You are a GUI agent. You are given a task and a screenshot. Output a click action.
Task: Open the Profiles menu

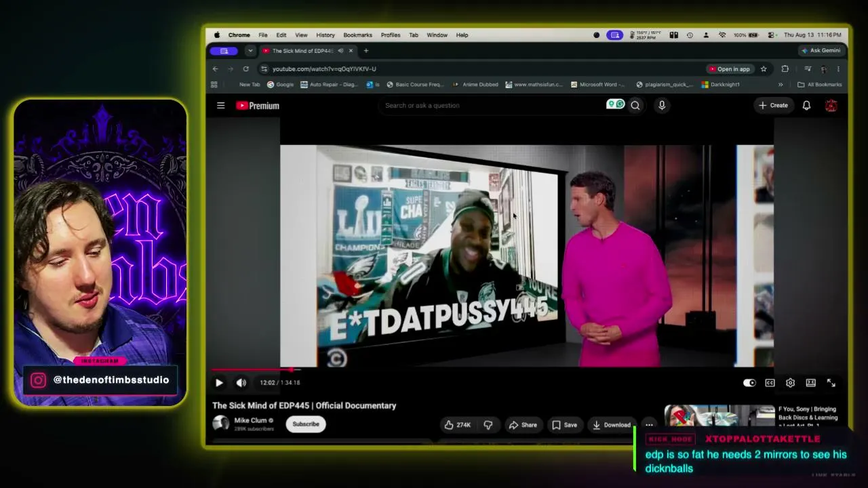pyautogui.click(x=391, y=35)
